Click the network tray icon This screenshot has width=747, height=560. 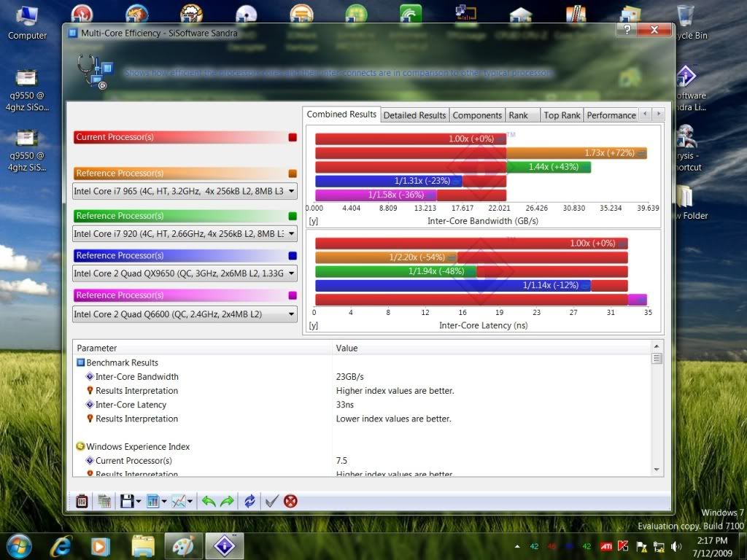click(x=659, y=547)
